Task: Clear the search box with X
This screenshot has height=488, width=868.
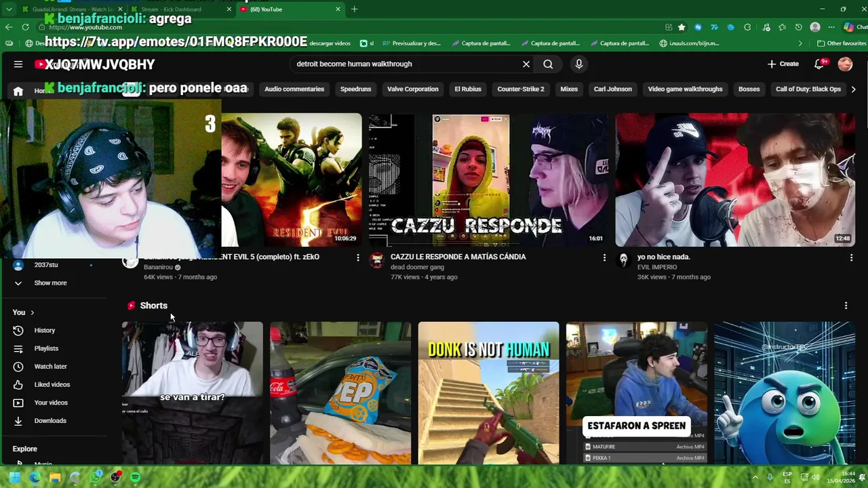Action: 526,64
